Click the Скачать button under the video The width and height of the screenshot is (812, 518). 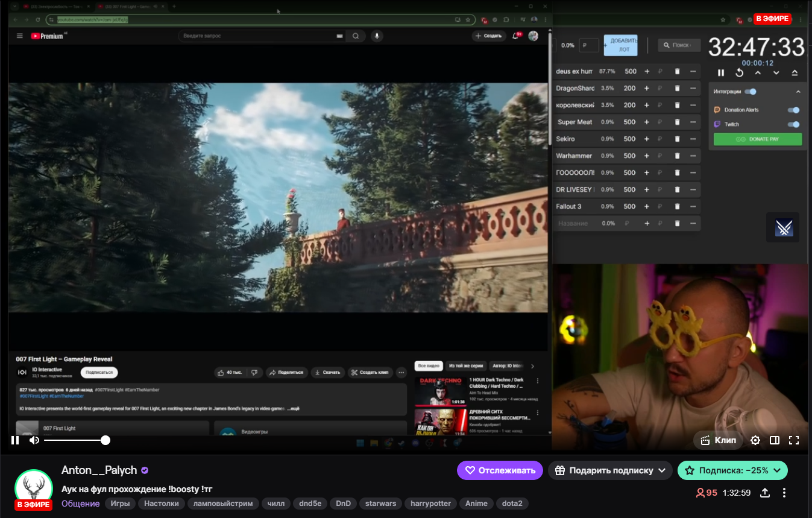point(328,373)
